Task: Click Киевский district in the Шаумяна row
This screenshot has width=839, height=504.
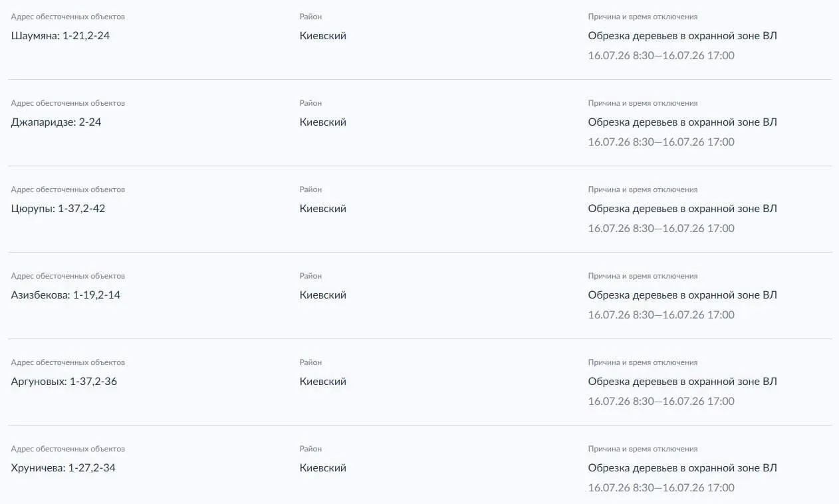Action: coord(323,36)
